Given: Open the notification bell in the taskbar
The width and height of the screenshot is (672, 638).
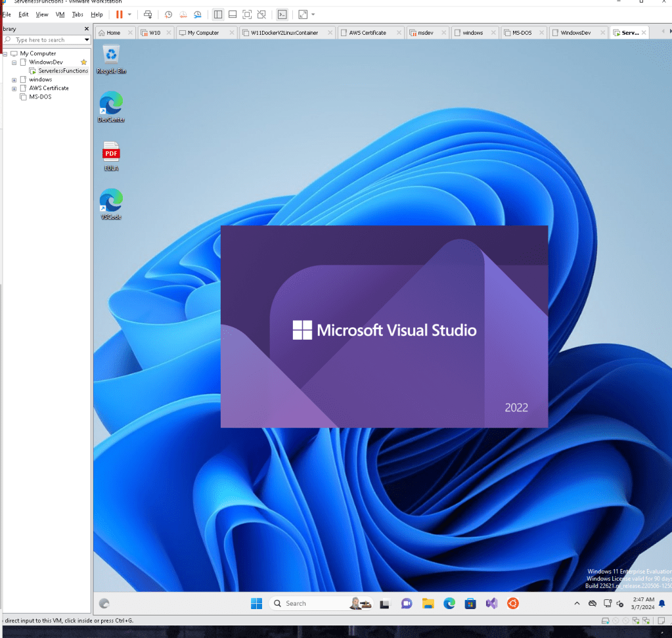Looking at the screenshot, I should [661, 604].
